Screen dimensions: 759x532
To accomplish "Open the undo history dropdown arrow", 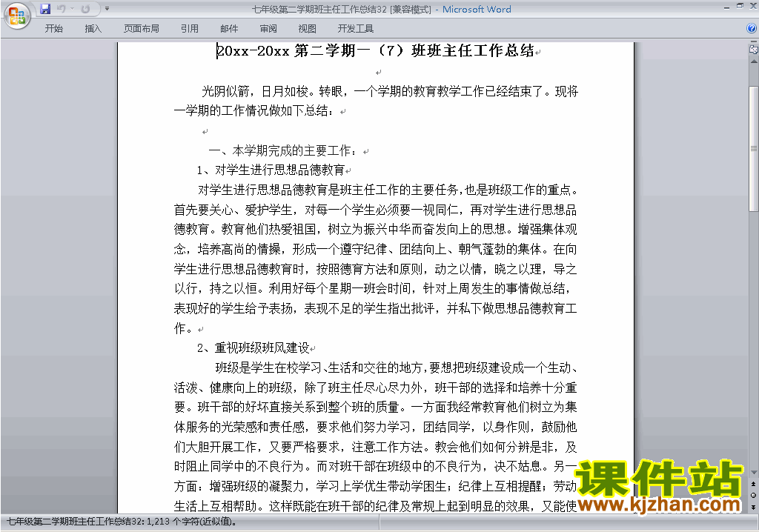I will pyautogui.click(x=72, y=9).
